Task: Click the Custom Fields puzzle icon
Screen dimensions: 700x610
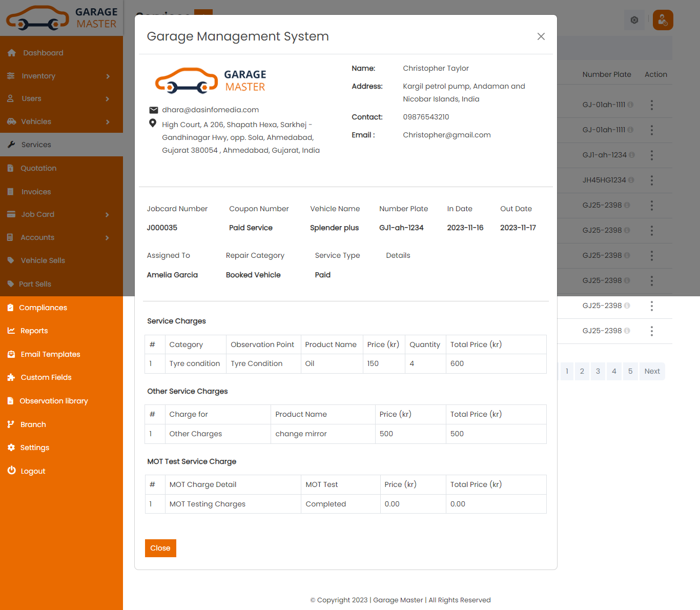Action: [11, 377]
